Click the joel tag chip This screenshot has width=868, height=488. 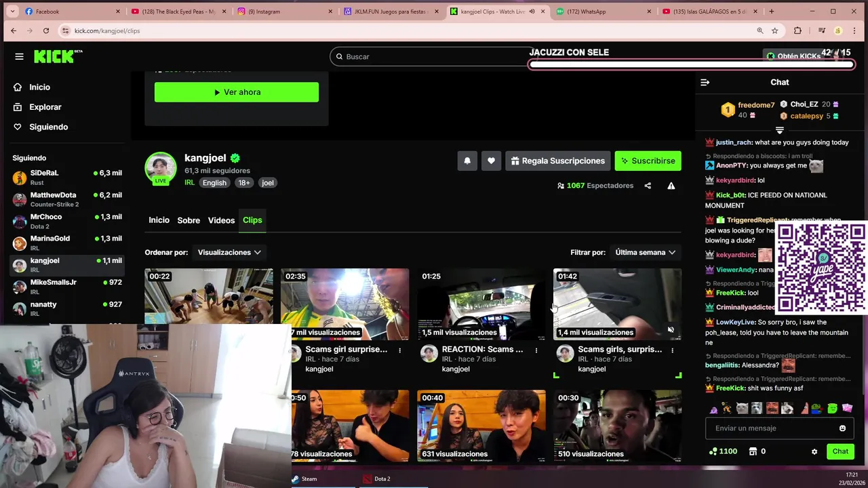pos(268,183)
